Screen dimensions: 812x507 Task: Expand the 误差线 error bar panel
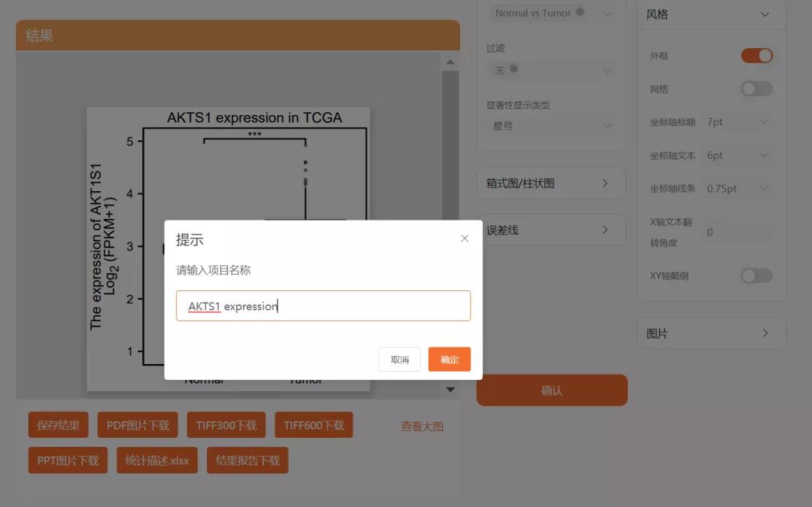tap(551, 229)
